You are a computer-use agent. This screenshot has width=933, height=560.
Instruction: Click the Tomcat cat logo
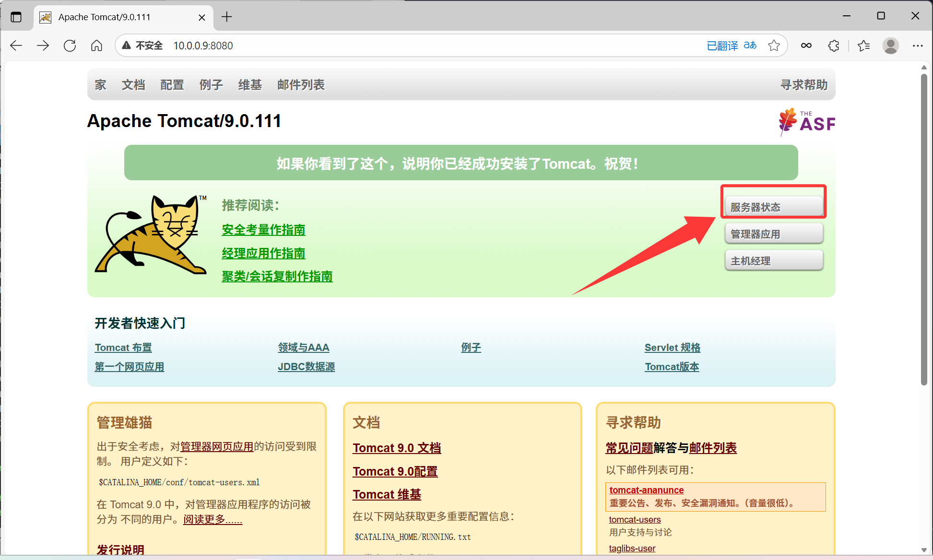[x=152, y=234]
